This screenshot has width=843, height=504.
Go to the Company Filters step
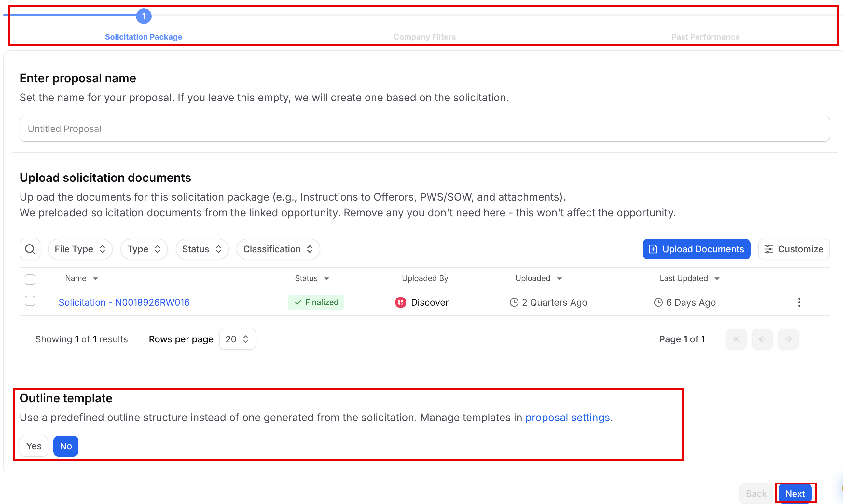coord(424,37)
